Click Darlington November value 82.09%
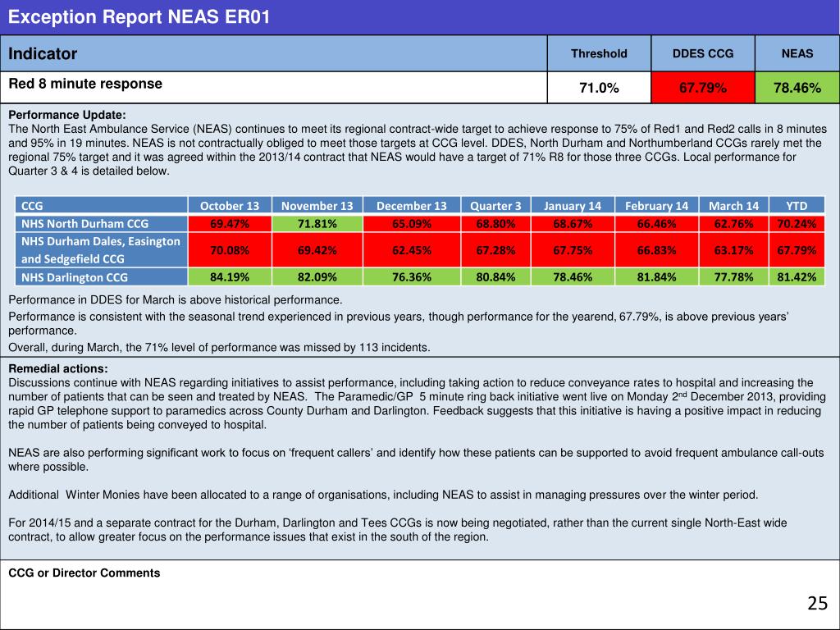The width and height of the screenshot is (840, 630). [x=317, y=277]
